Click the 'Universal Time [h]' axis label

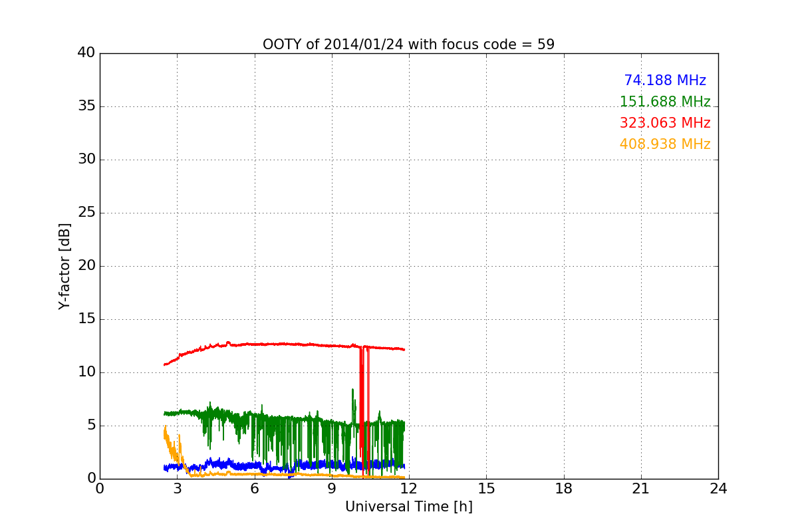click(x=408, y=507)
